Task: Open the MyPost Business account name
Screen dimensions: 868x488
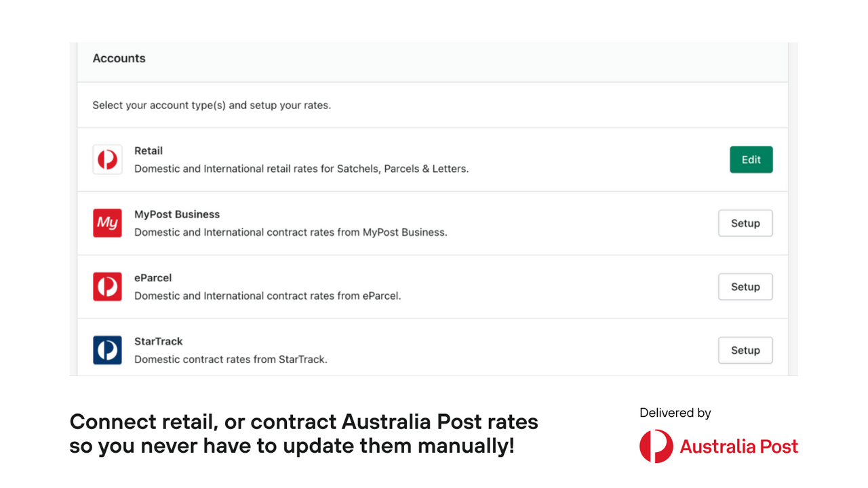Action: [177, 214]
